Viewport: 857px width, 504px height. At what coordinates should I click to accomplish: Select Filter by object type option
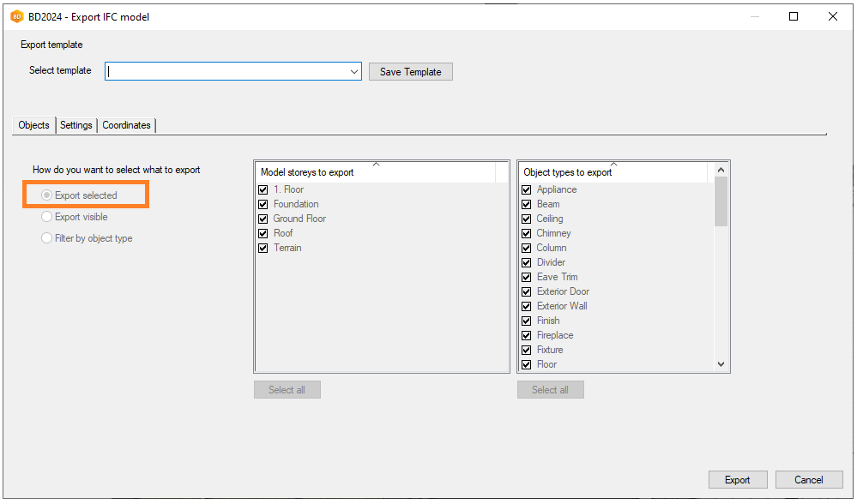coord(47,238)
